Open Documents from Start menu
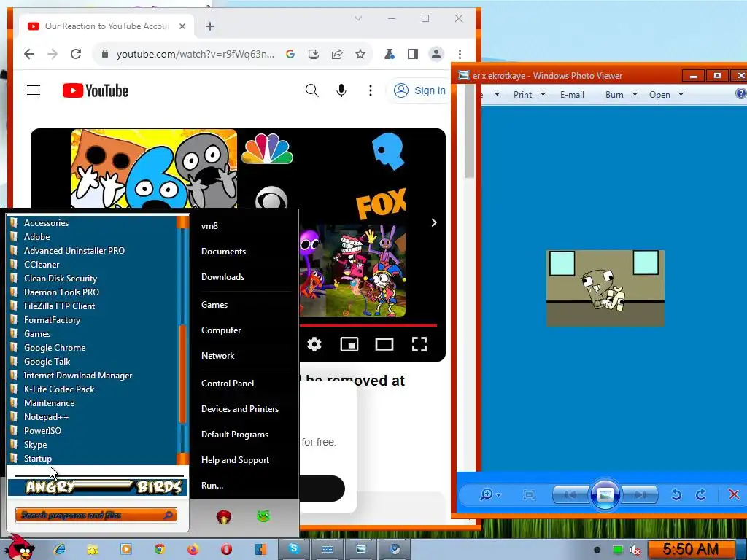Screen dimensions: 747x560 coord(223,252)
